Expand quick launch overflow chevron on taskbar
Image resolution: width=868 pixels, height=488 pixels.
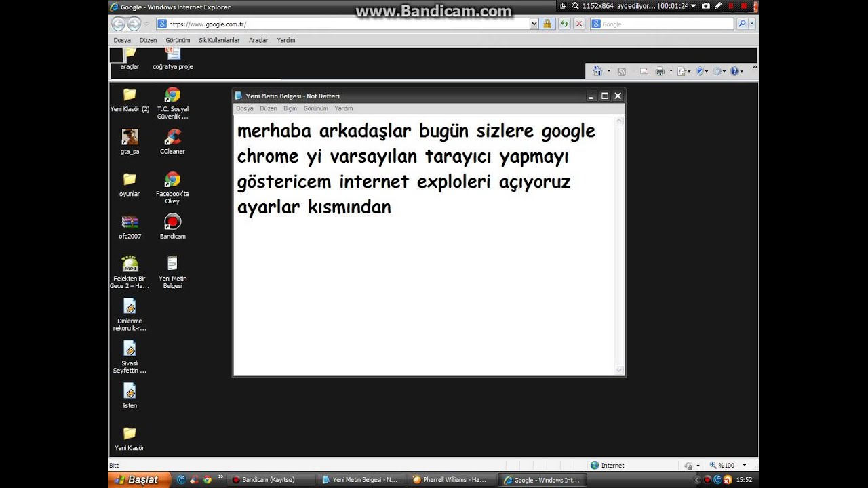point(220,477)
